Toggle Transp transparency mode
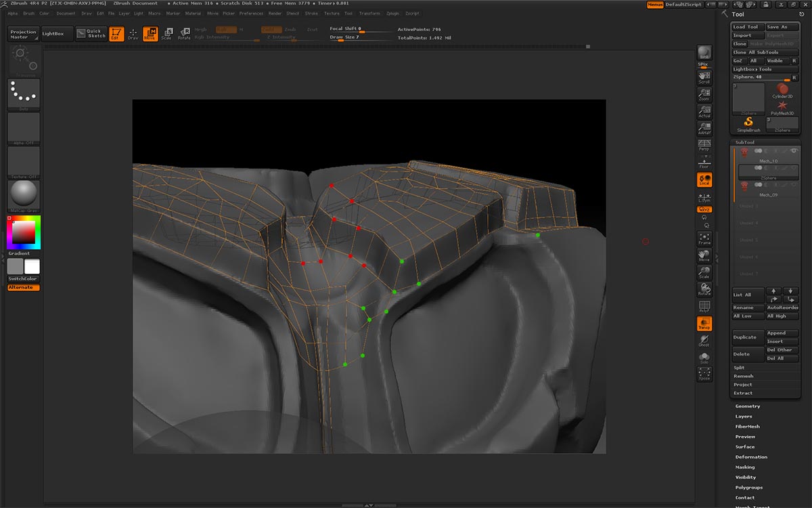Screen dimensions: 812x508 [704, 324]
